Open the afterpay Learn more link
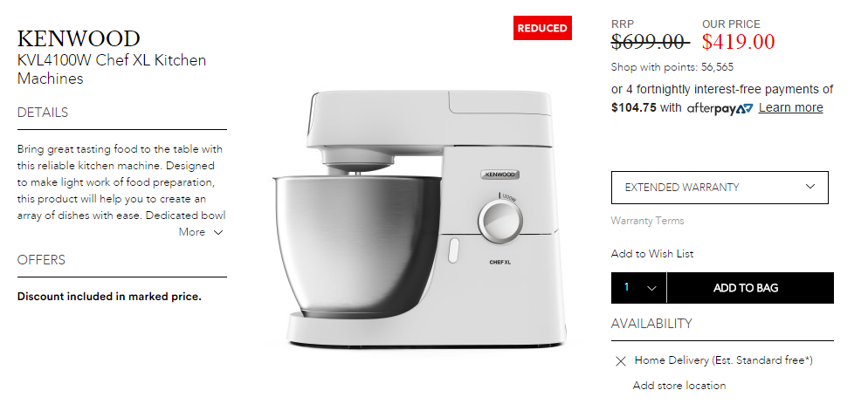 (x=790, y=108)
